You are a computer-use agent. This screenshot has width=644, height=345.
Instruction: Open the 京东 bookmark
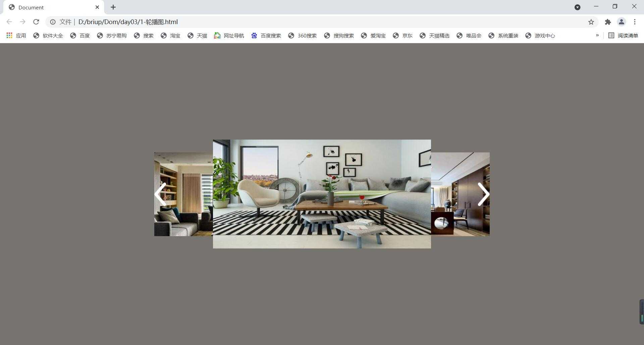tap(402, 36)
